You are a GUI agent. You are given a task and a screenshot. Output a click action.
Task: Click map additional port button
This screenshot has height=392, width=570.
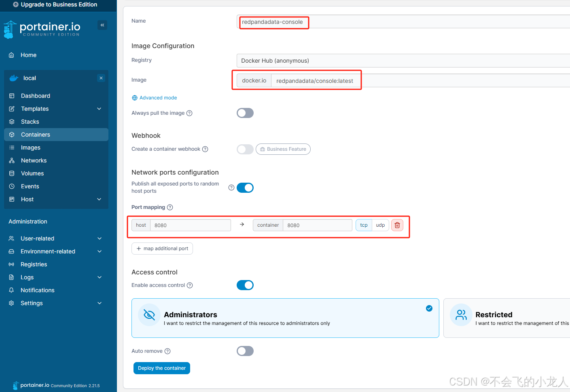162,249
